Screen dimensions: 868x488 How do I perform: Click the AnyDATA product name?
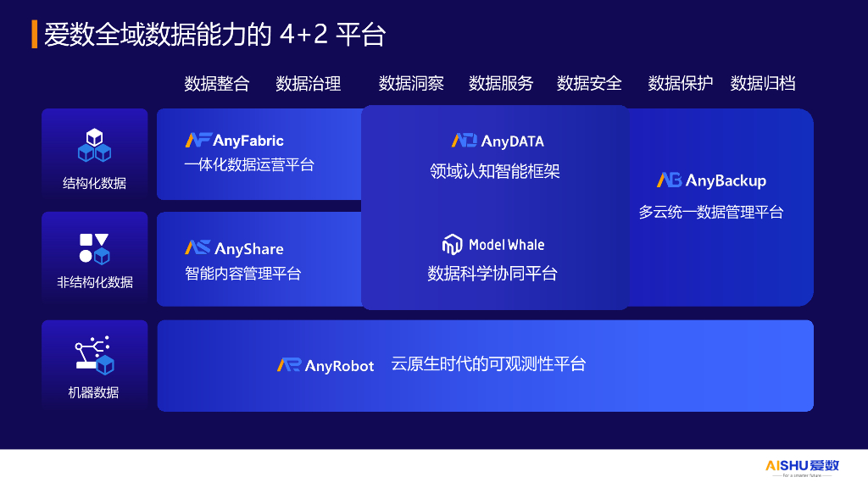click(x=513, y=141)
